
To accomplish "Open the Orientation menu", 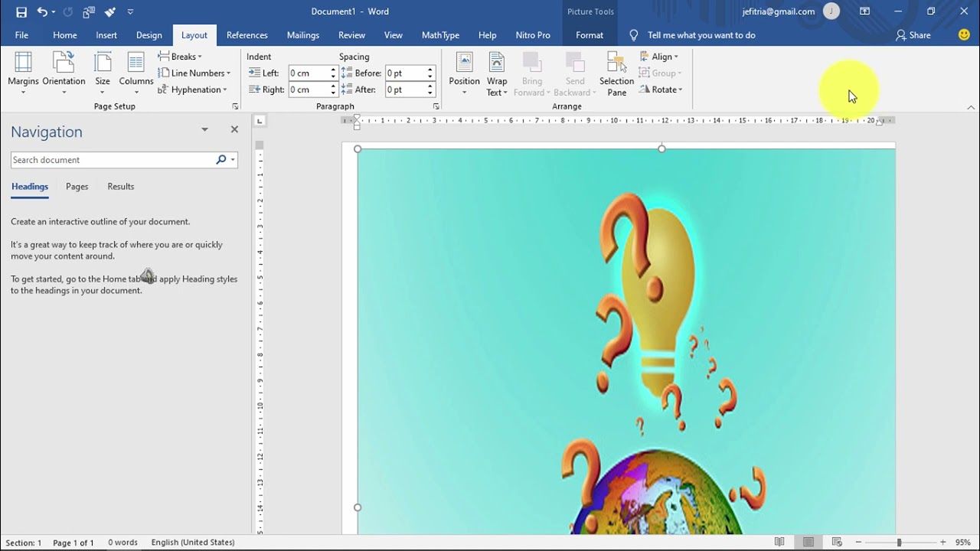I will [64, 73].
